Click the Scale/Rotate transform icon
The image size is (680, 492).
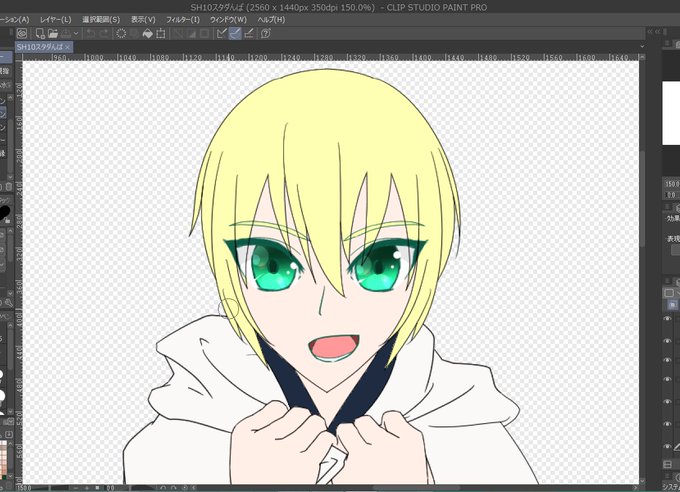(x=160, y=33)
